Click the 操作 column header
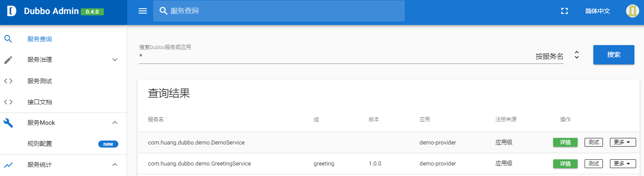Viewport: 644px width, 176px height. [565, 120]
